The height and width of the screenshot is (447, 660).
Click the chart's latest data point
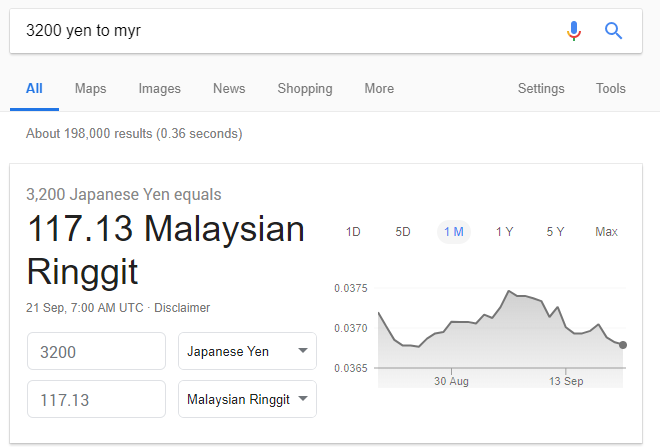(x=623, y=345)
